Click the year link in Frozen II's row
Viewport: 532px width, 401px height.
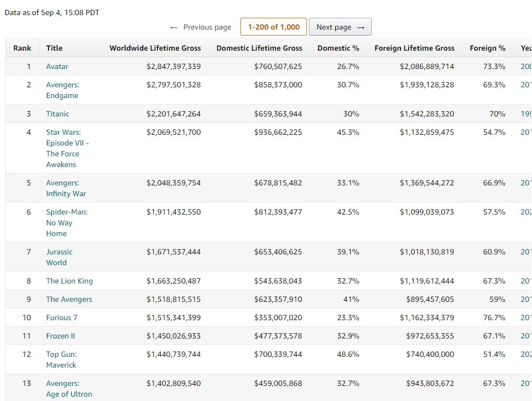tap(526, 336)
